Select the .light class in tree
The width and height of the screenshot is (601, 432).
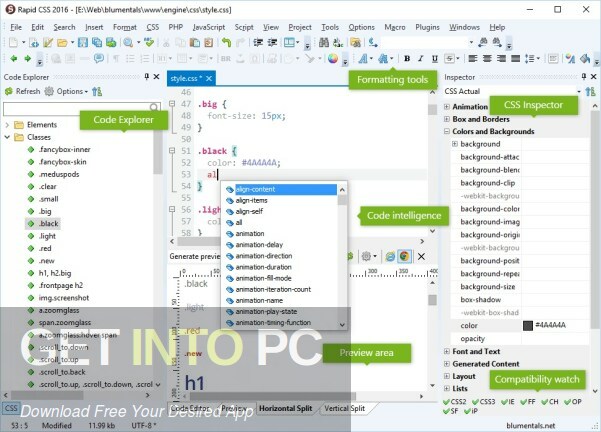47,236
